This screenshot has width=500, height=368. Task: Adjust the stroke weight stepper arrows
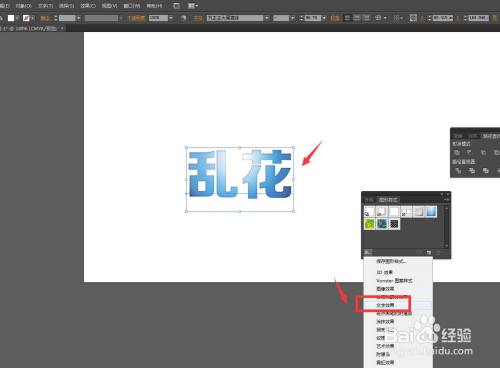[56, 18]
